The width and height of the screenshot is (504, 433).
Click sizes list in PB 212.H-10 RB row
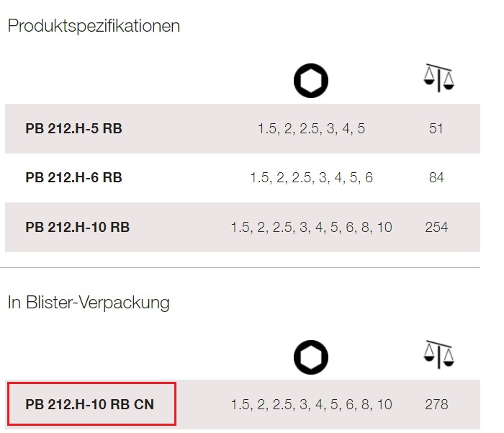pyautogui.click(x=312, y=227)
